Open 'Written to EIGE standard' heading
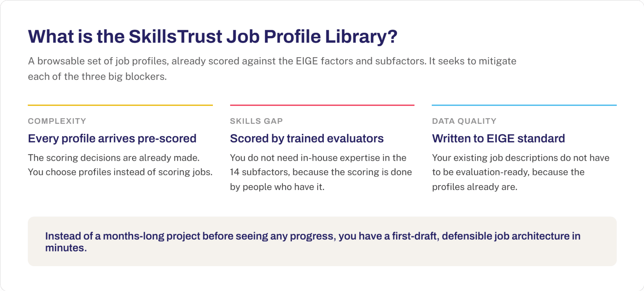Image resolution: width=644 pixels, height=291 pixels. tap(498, 138)
